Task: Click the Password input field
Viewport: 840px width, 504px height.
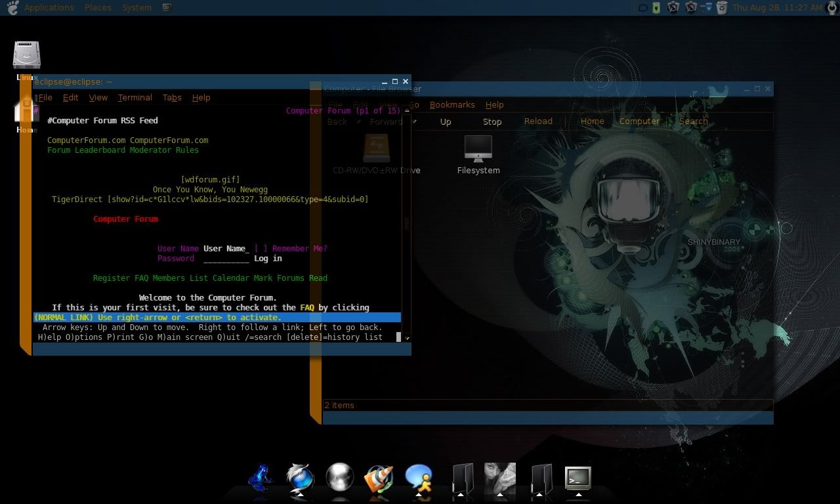Action: (x=226, y=259)
